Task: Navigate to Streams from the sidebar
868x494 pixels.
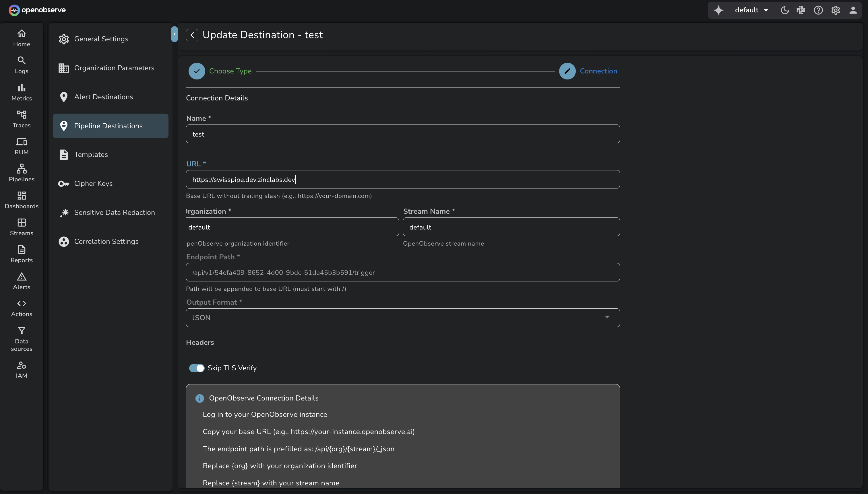Action: [x=21, y=227]
